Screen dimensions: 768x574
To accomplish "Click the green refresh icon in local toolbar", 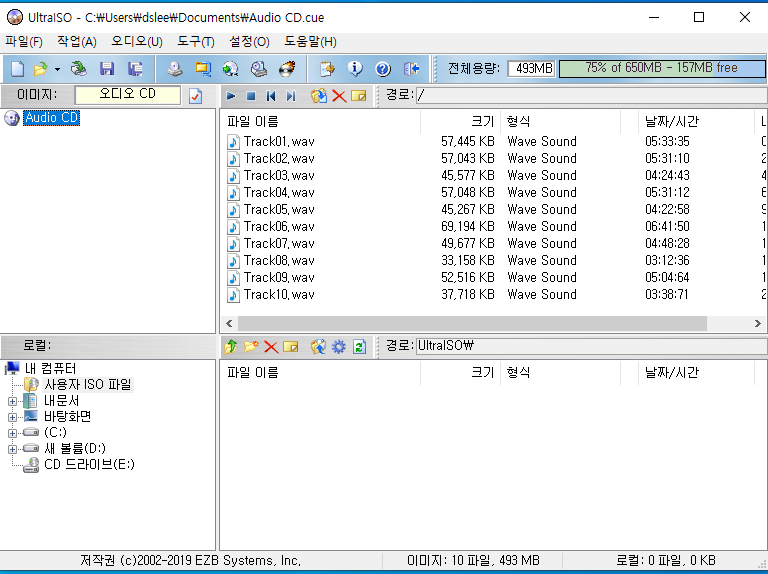I will (358, 346).
